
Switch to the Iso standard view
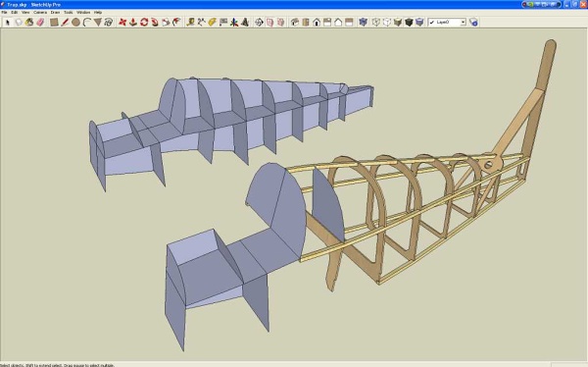point(295,23)
